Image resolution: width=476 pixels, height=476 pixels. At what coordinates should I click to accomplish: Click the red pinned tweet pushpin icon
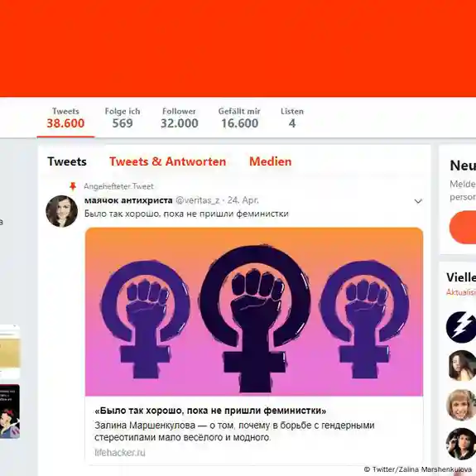pyautogui.click(x=73, y=186)
